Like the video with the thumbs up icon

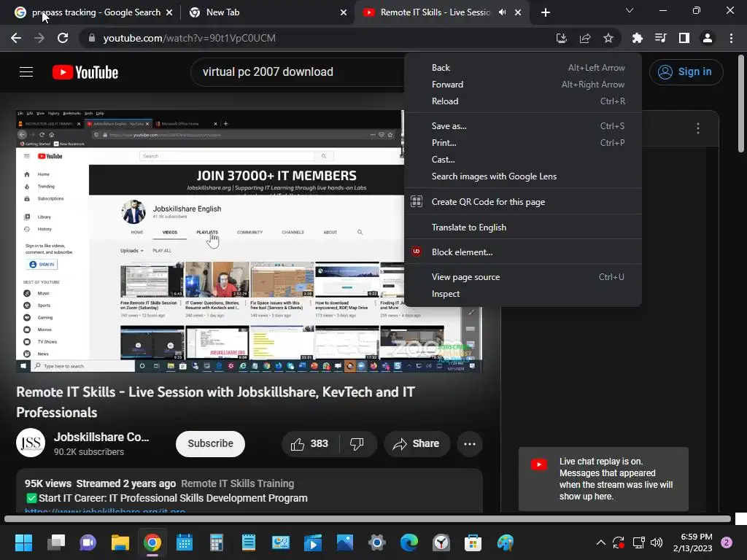click(x=298, y=444)
